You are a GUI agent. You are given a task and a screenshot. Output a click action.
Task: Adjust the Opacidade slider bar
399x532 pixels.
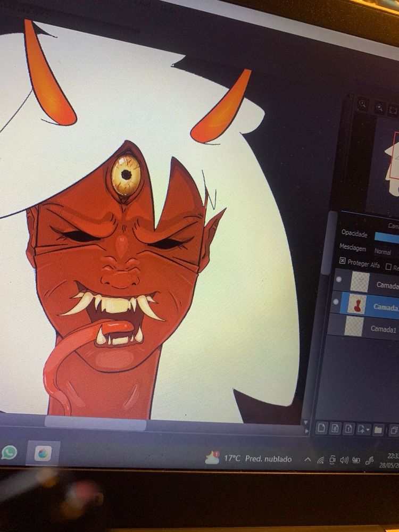[x=387, y=237]
